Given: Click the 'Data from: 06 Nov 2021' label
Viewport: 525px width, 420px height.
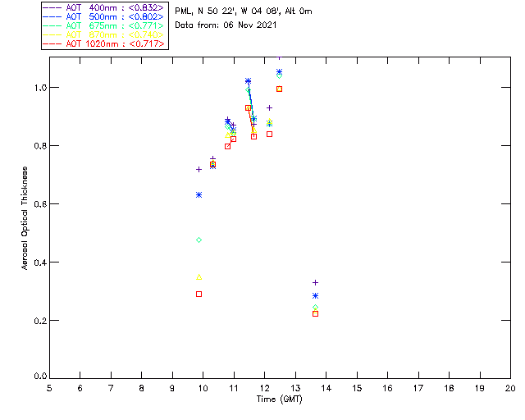Looking at the screenshot, I should [x=226, y=25].
